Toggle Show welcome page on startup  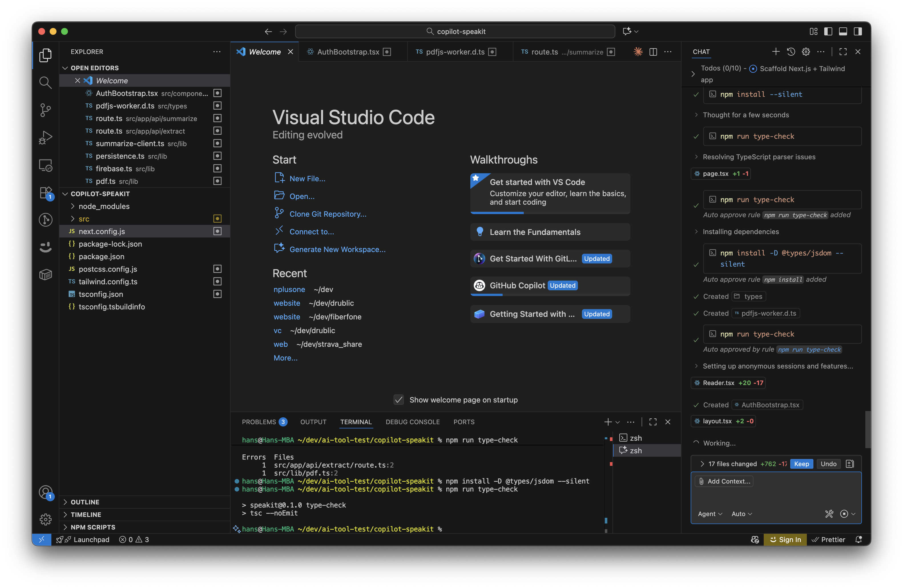tap(398, 400)
